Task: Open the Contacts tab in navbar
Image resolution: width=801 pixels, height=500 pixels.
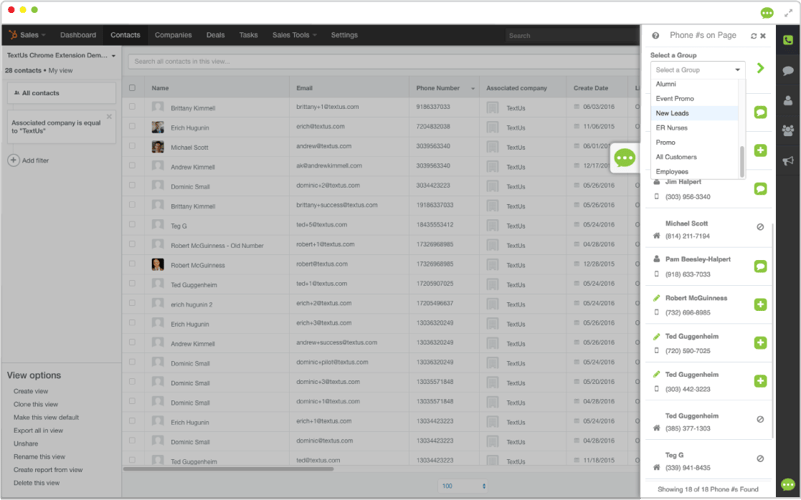Action: (x=125, y=35)
